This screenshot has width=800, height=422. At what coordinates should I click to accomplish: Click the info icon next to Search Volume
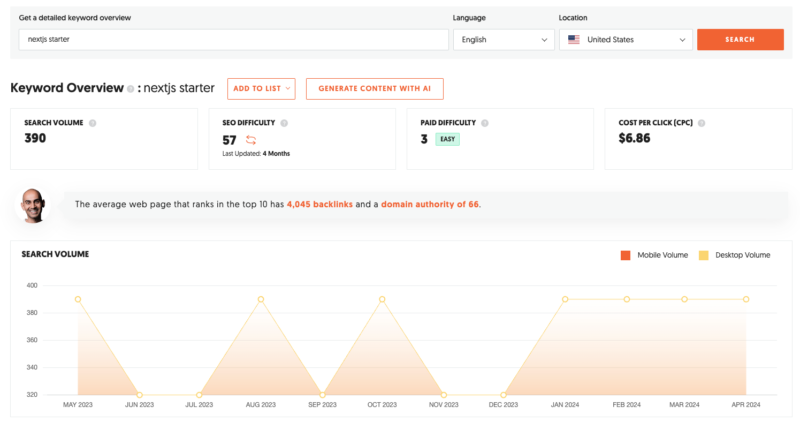(x=92, y=123)
